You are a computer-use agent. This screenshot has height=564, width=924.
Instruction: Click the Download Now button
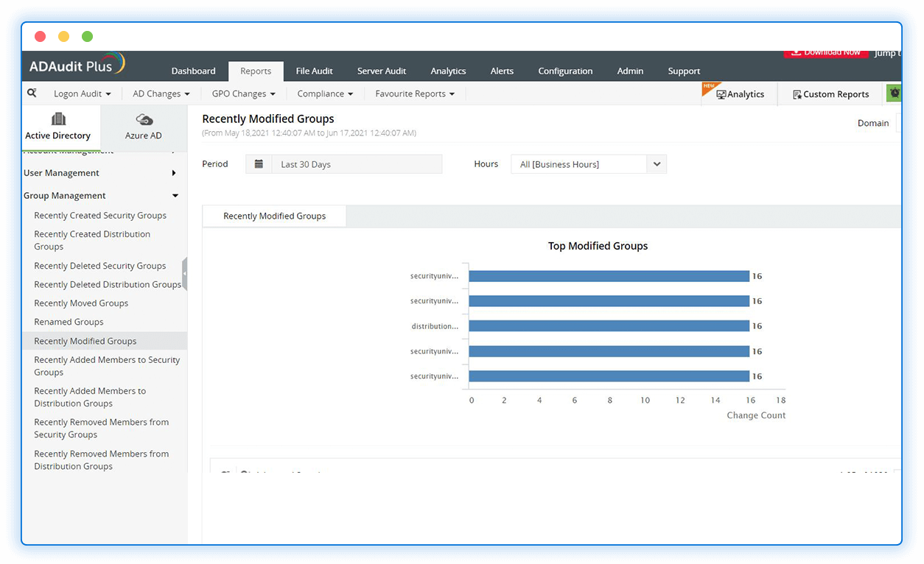pos(825,52)
